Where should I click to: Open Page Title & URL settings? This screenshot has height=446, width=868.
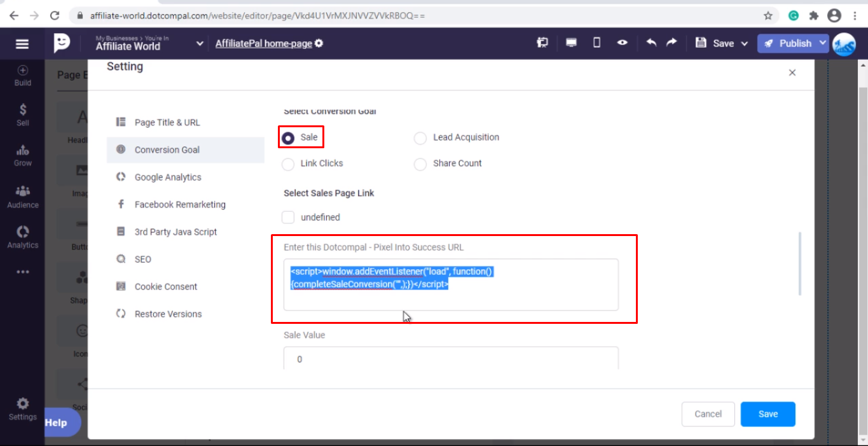tap(186, 123)
